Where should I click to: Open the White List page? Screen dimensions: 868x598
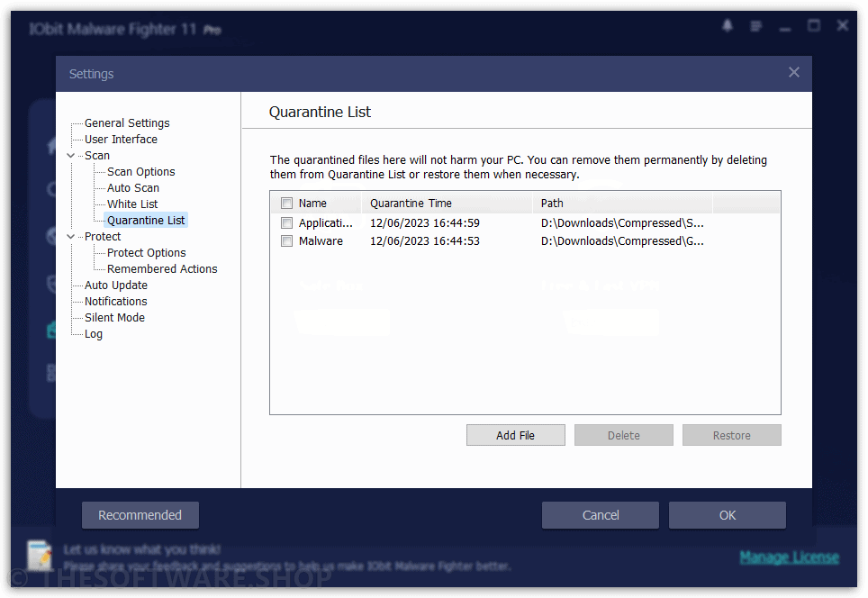pos(132,204)
